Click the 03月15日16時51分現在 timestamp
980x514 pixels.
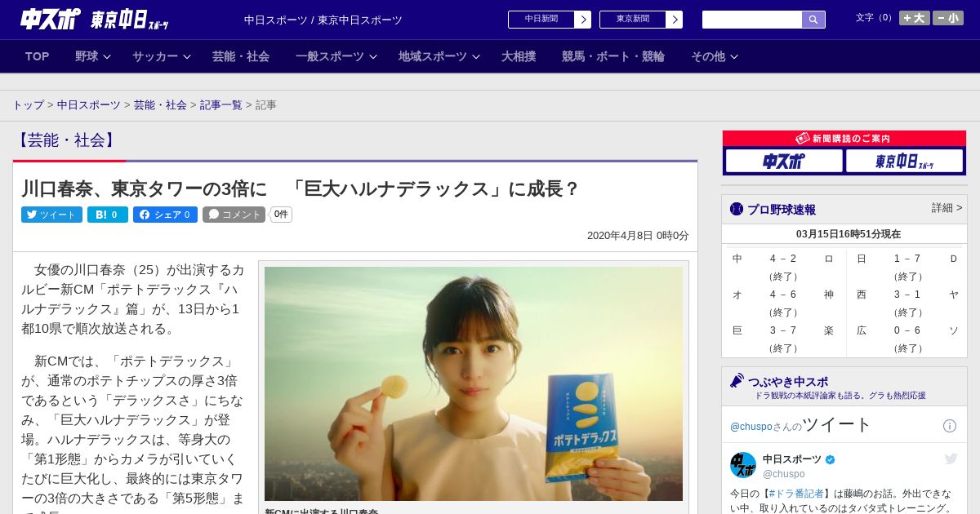(x=848, y=234)
